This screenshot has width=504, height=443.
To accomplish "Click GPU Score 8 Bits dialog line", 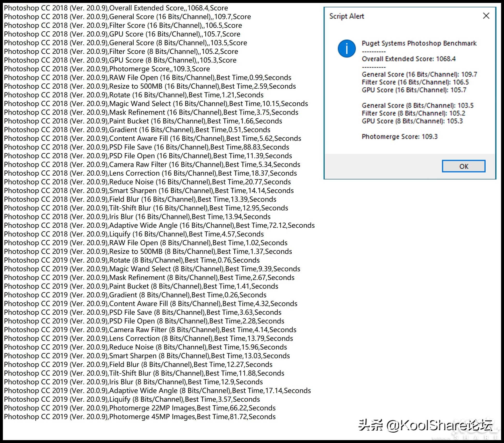I will click(x=412, y=121).
